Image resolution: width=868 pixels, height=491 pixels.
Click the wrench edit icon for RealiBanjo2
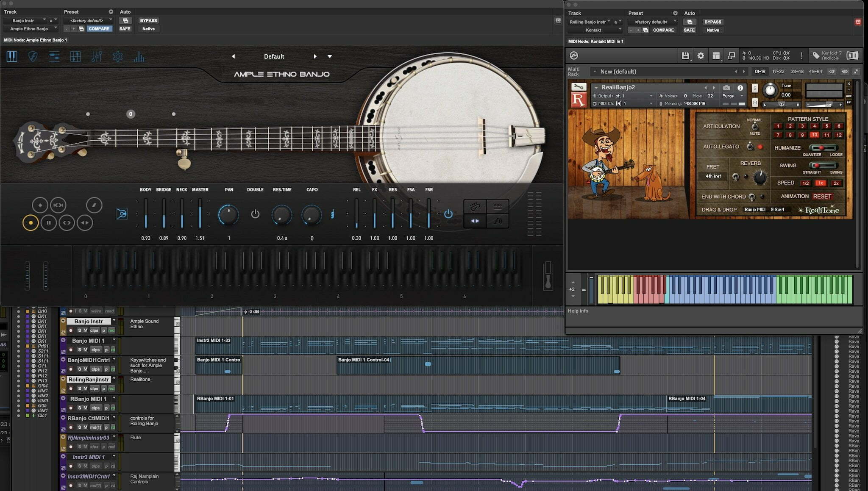tap(579, 87)
